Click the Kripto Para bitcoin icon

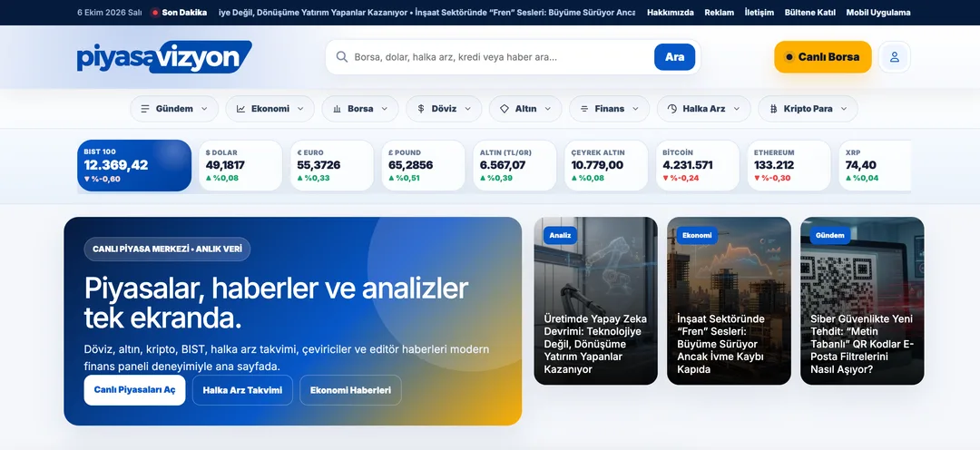(773, 109)
